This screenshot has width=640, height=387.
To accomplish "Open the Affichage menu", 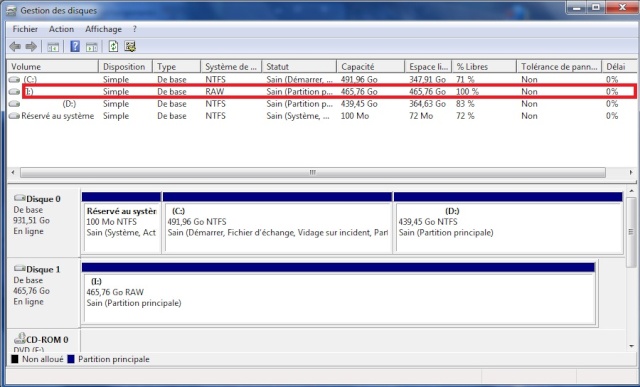I will pos(103,29).
